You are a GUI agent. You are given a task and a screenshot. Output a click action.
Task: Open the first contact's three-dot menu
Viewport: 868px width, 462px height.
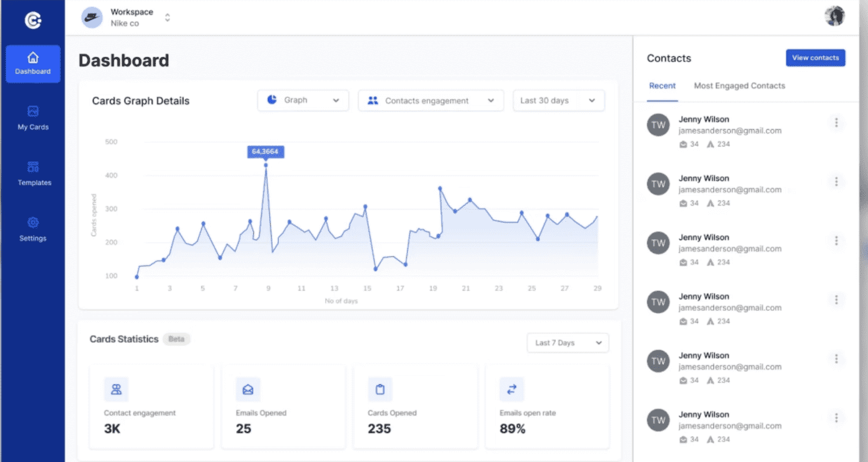pyautogui.click(x=836, y=123)
